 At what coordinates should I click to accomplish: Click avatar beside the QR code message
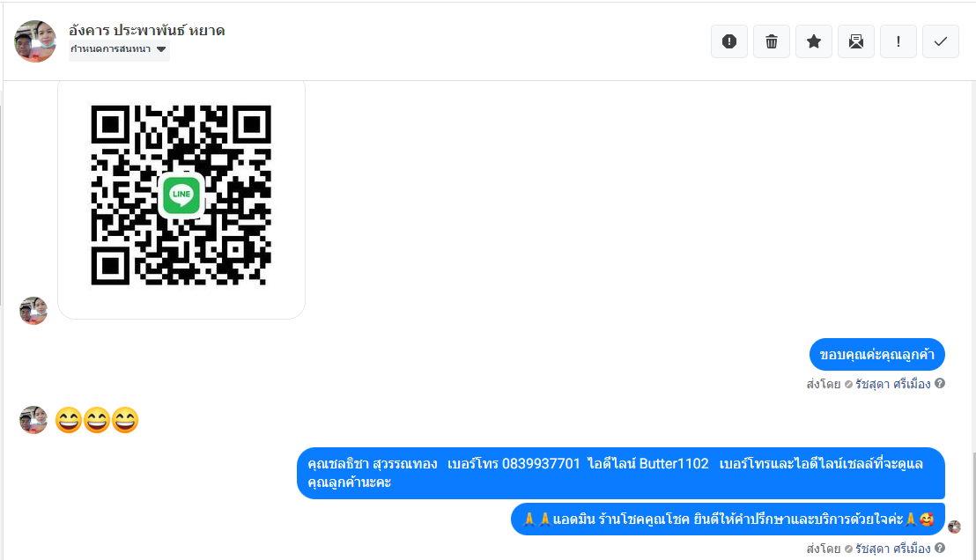[33, 311]
